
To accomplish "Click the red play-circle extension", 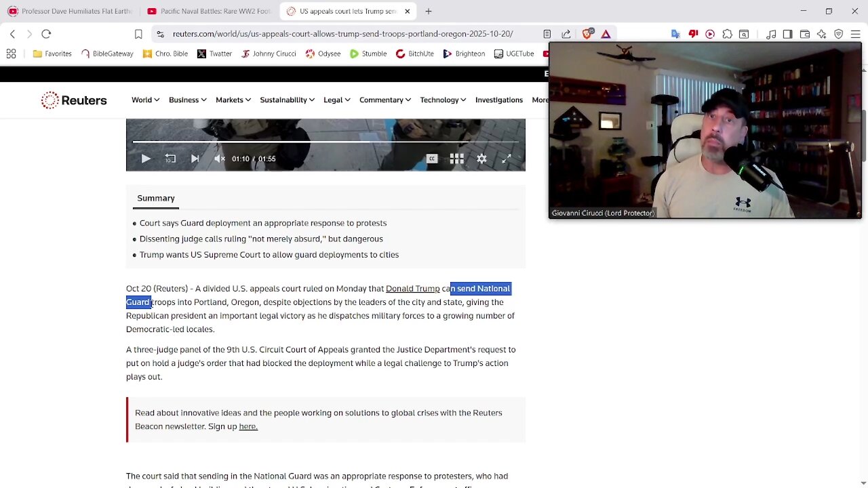I will [710, 34].
